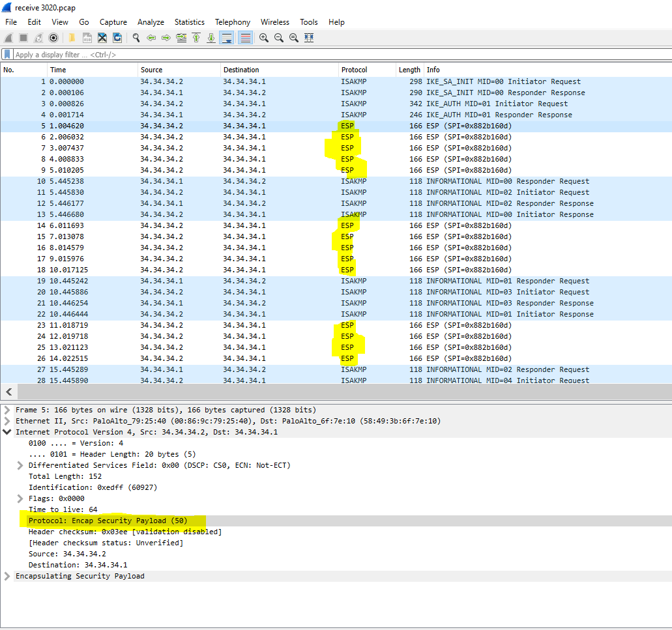672x630 pixels.
Task: Click the close capture file icon
Action: click(102, 38)
